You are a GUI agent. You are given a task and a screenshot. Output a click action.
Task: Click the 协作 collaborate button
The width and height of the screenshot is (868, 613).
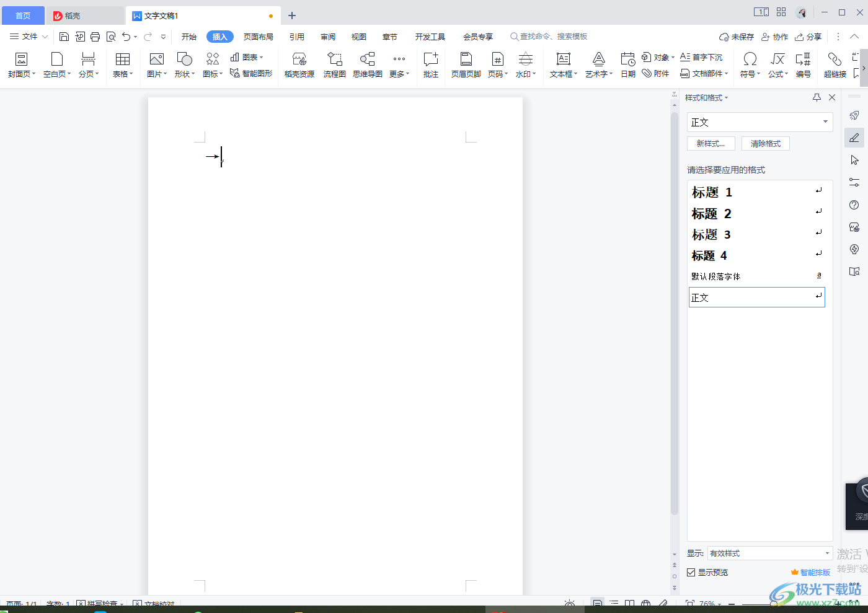click(774, 37)
